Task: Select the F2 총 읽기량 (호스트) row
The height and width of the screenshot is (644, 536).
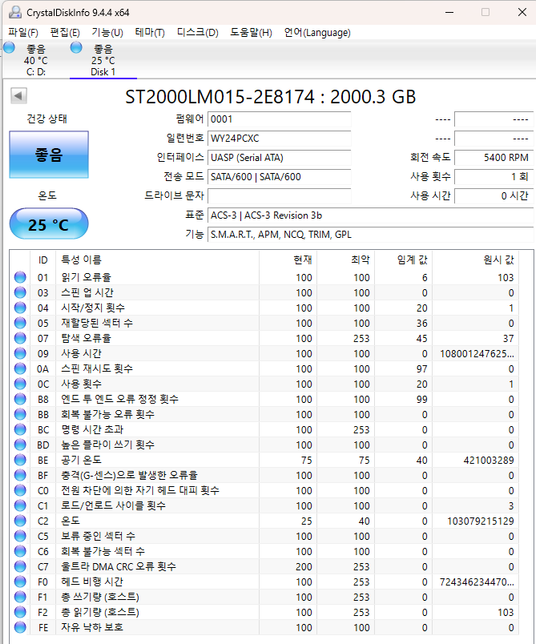Action: click(x=264, y=612)
